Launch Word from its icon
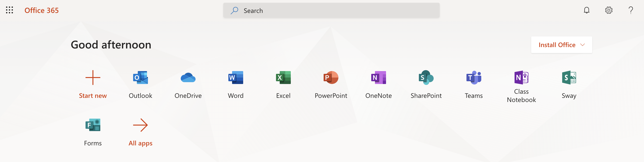This screenshot has width=644, height=162. coord(236,78)
